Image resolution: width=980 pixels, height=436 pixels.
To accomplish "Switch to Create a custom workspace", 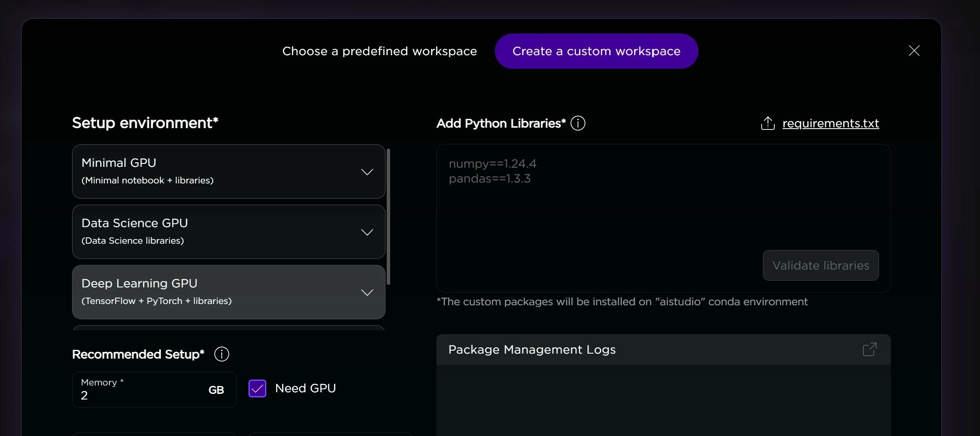I will (x=596, y=51).
